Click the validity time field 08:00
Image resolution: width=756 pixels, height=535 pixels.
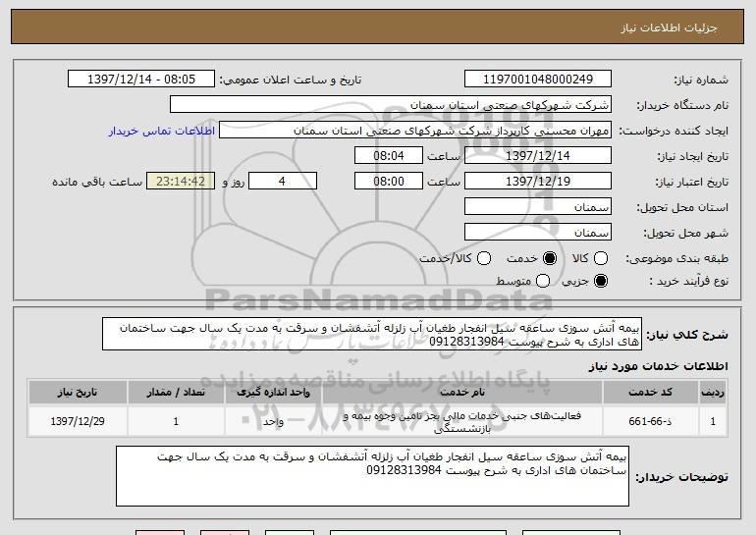coord(389,182)
